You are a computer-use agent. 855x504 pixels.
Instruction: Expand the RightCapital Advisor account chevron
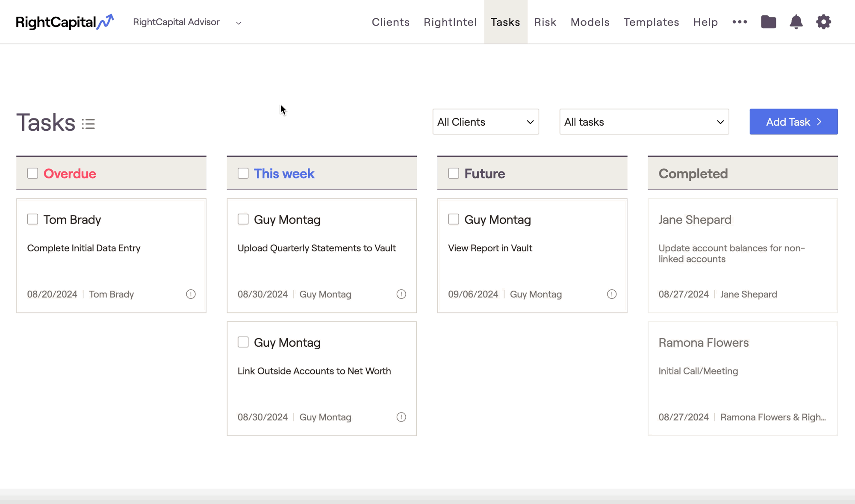[x=239, y=23]
